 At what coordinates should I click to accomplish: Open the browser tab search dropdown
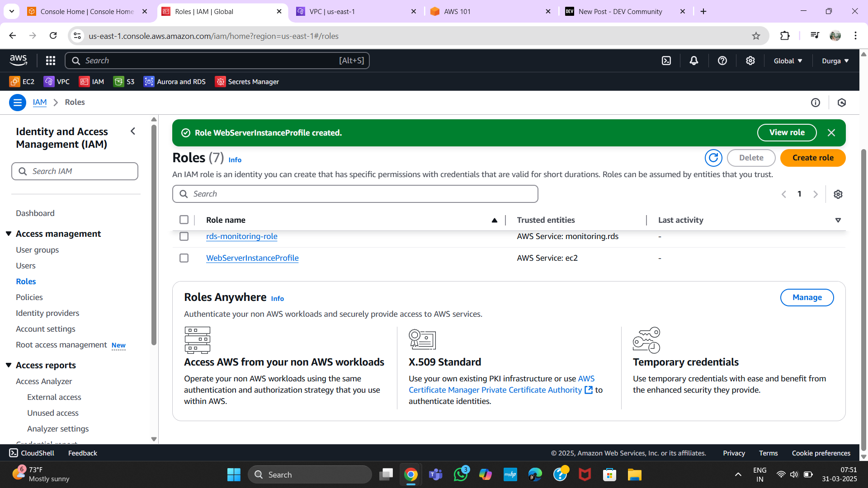[12, 11]
